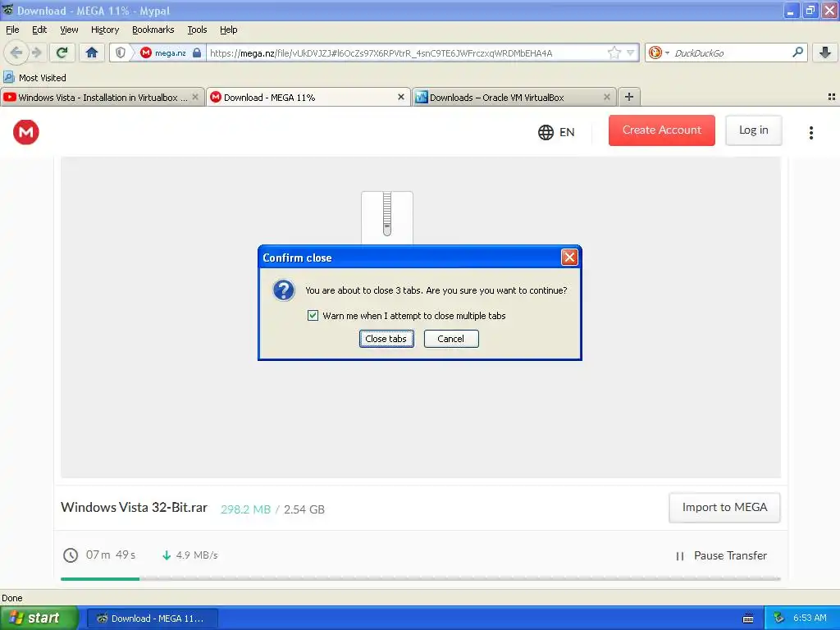Screen dimensions: 840x630
Task: Pause the transfer
Action: click(721, 555)
